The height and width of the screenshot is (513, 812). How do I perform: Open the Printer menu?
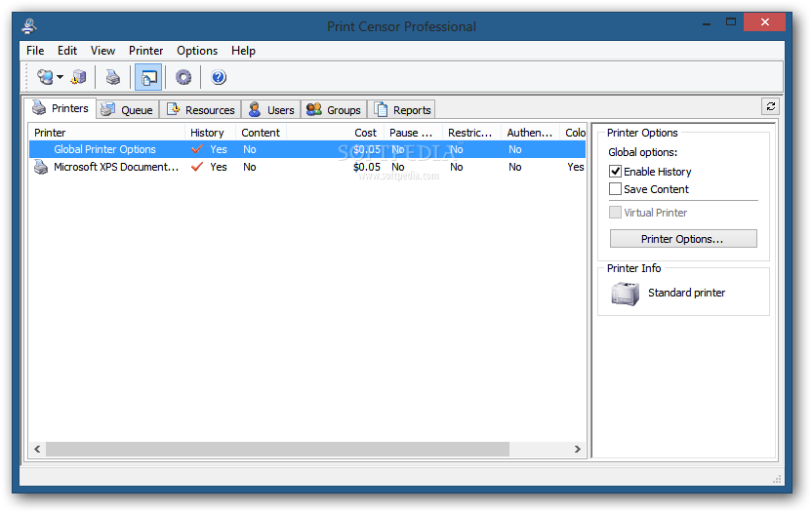click(x=146, y=51)
